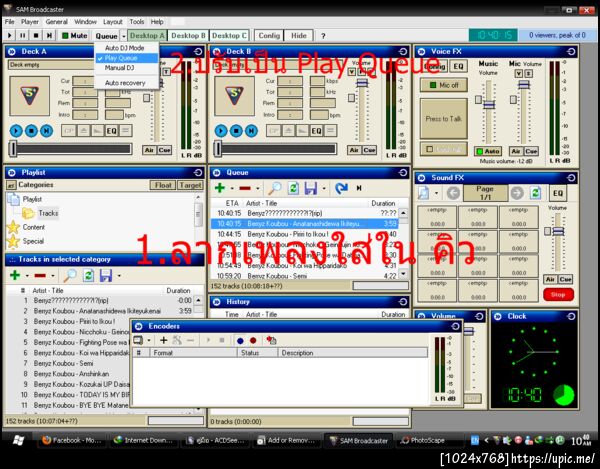Choose Auto recovery from the menu

click(125, 83)
